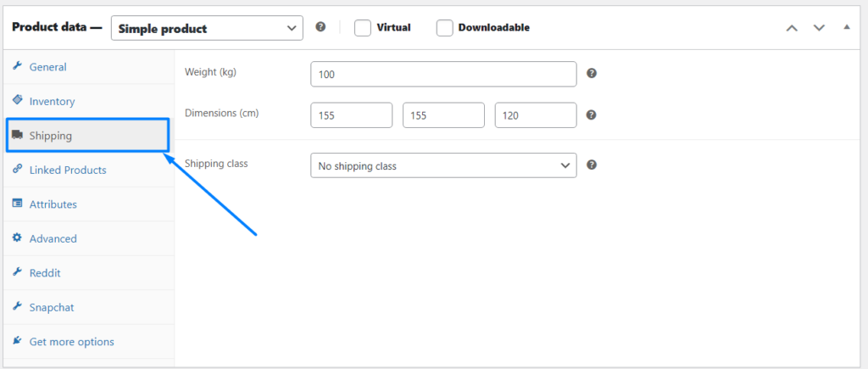Click the plug icon beside Get more options
Viewport: 868px width, 369px height.
click(17, 340)
